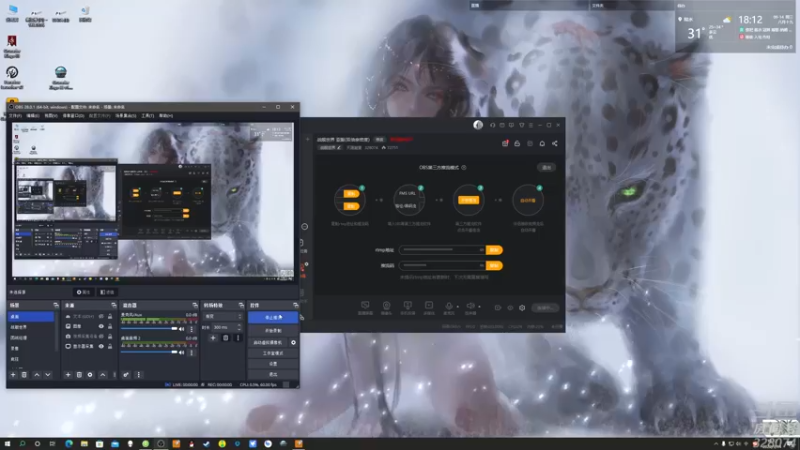800x450 pixels.
Task: Open settings gear in streaming app bottom bar
Action: [x=522, y=308]
